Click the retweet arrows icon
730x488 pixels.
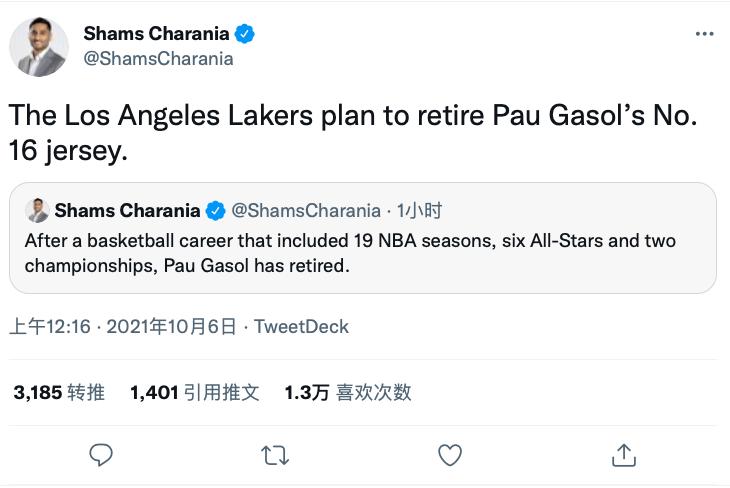(x=275, y=455)
